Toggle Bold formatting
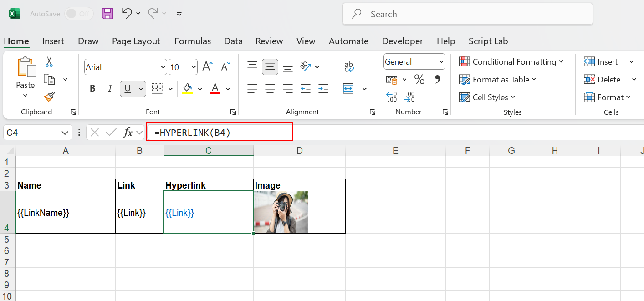 point(92,88)
